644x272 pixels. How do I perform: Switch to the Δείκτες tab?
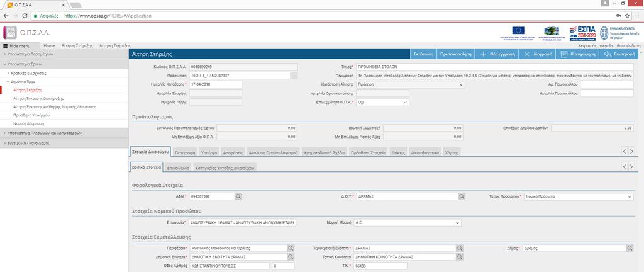coord(398,152)
